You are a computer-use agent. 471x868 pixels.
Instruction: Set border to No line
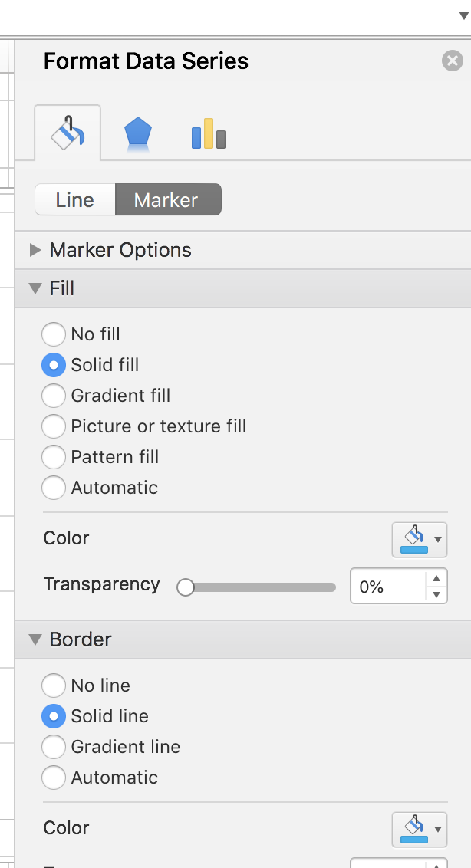54,686
